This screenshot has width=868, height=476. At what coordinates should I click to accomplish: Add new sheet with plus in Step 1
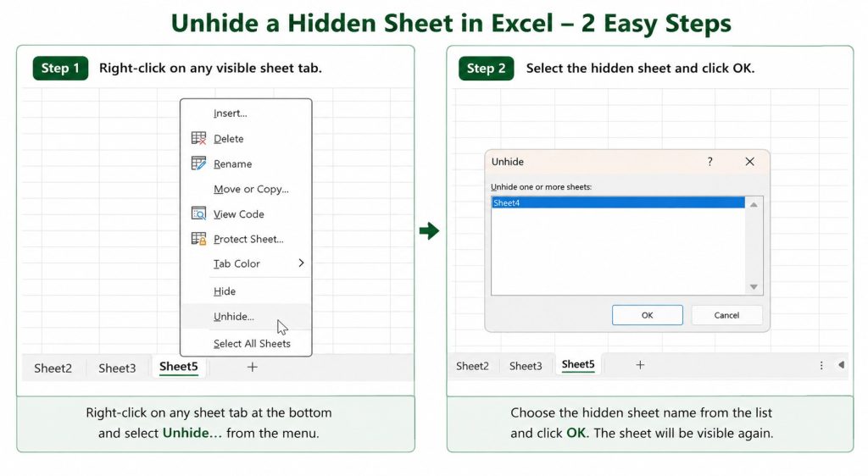(252, 367)
